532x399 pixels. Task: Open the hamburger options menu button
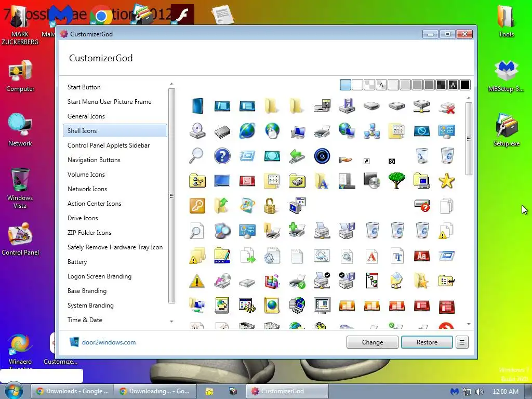click(x=462, y=342)
